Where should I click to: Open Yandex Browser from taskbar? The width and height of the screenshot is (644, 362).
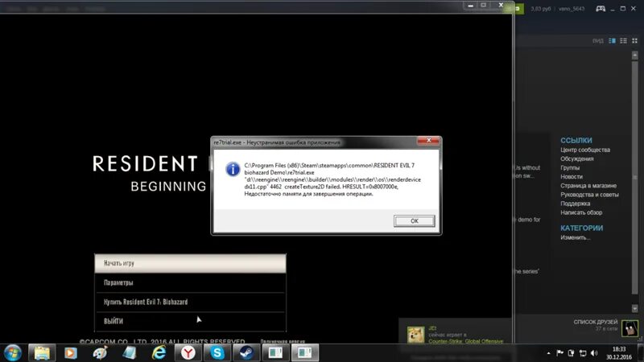pyautogui.click(x=188, y=353)
